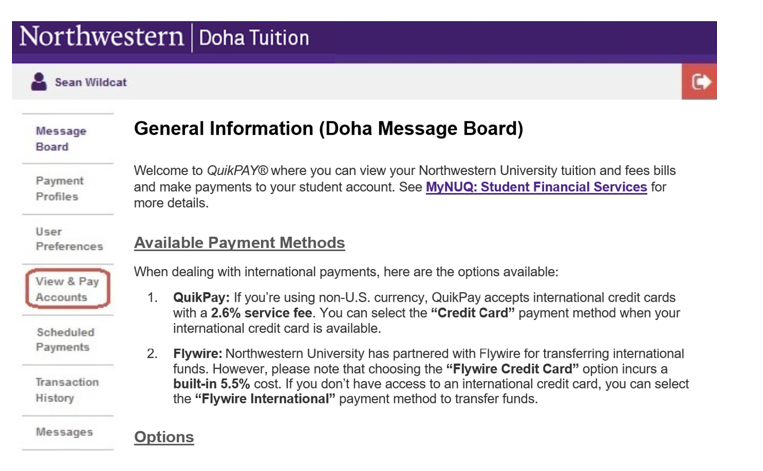
Task: Click the Available Payment Methods heading
Action: click(239, 242)
